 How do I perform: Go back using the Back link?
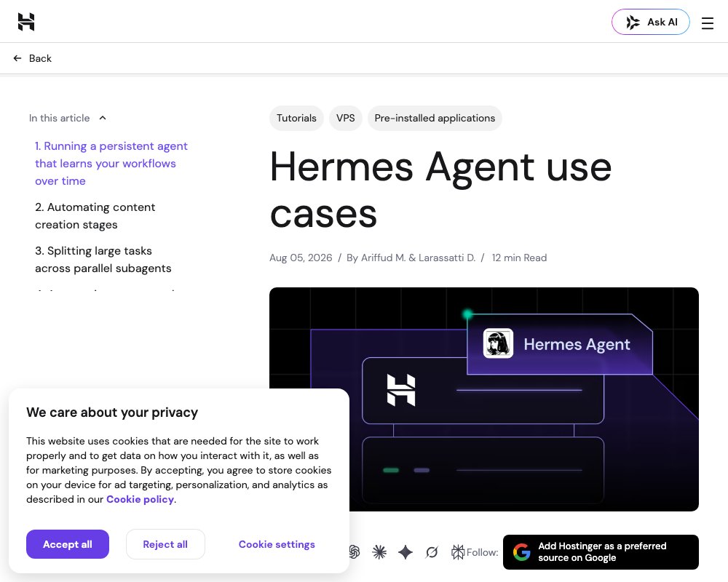pos(33,58)
